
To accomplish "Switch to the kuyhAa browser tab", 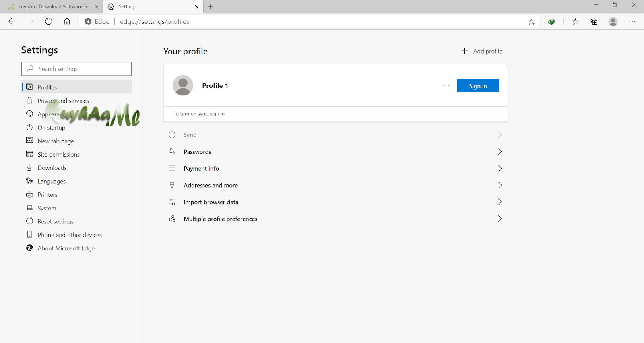I will point(52,7).
